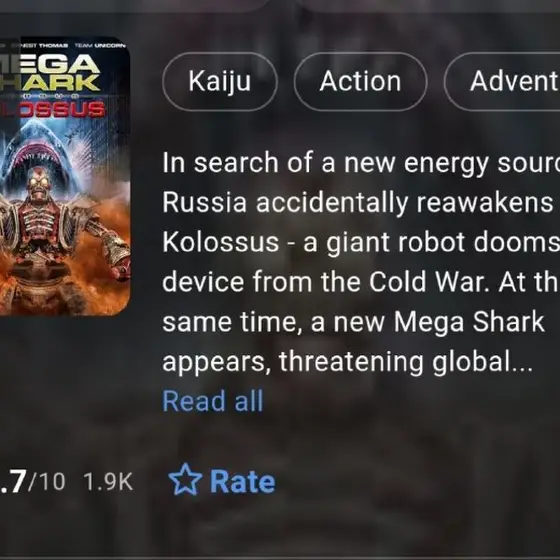The height and width of the screenshot is (560, 560).
Task: Click the blue Rate text label
Action: 242,481
